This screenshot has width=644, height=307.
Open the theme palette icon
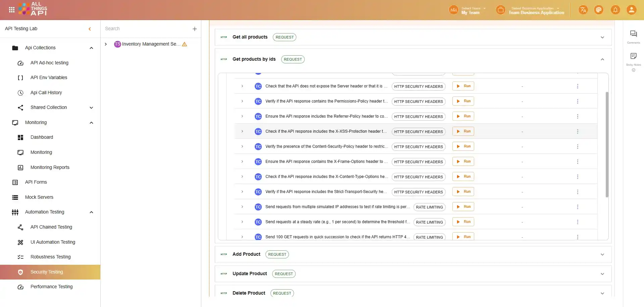(x=599, y=10)
